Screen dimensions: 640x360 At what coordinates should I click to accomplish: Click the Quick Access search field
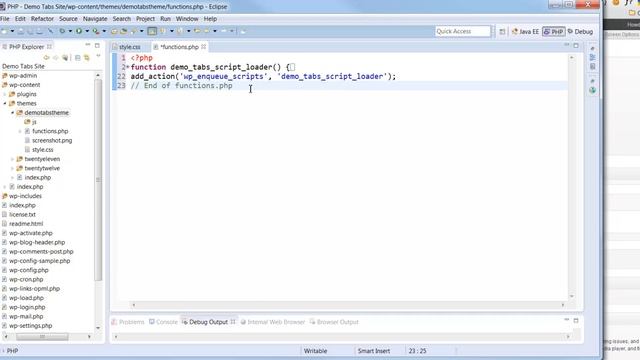coord(462,31)
